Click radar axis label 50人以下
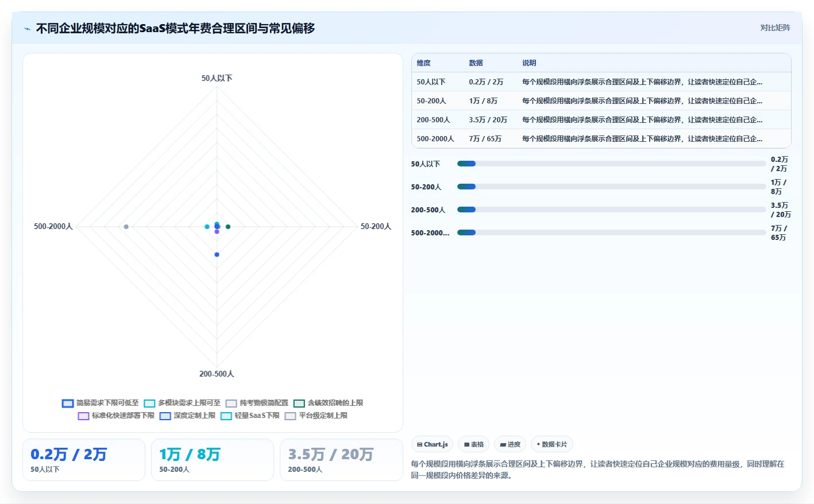This screenshot has width=814, height=504. click(217, 78)
